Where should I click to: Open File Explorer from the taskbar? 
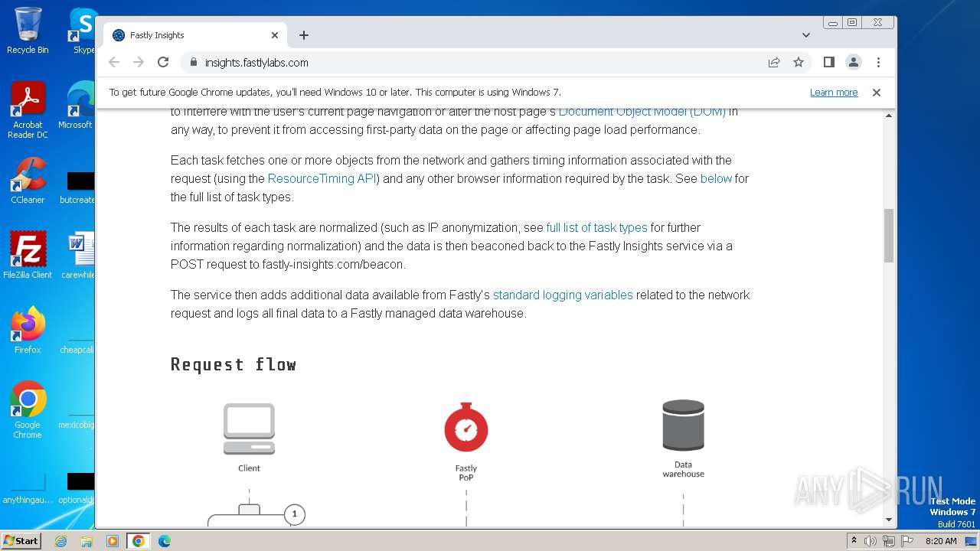click(87, 541)
